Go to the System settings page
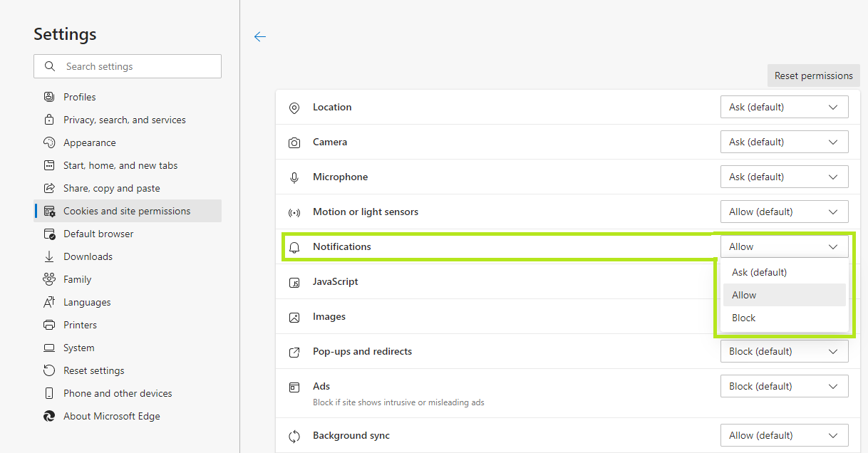 (x=78, y=348)
